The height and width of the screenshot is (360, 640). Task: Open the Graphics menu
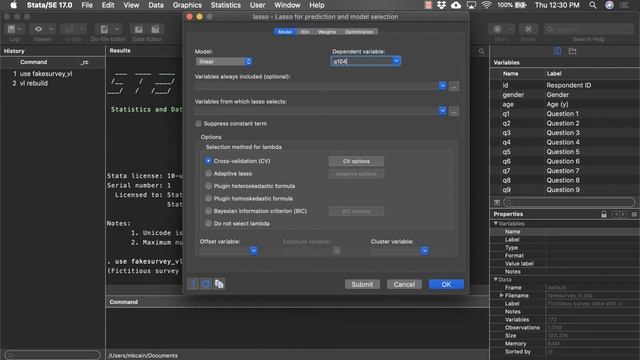point(187,5)
